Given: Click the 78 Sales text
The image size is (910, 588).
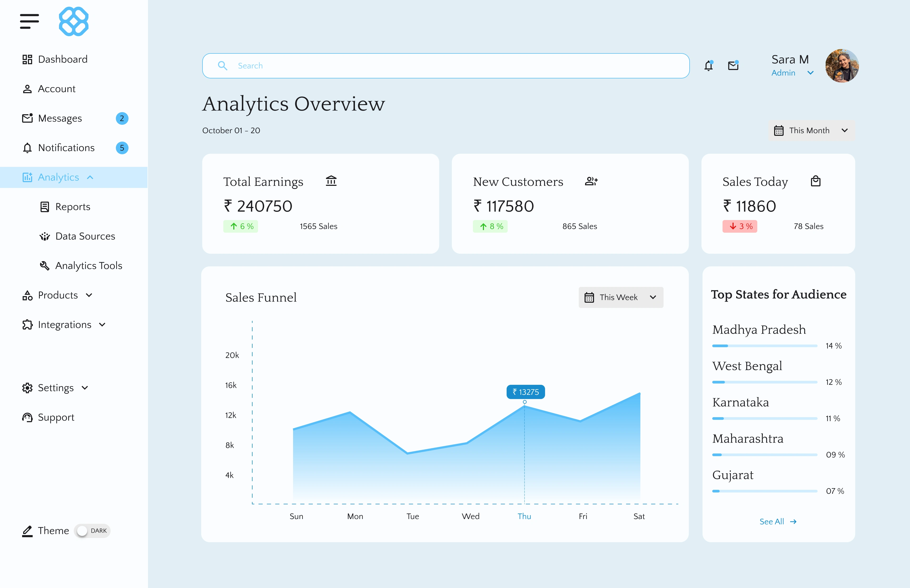Looking at the screenshot, I should [808, 226].
